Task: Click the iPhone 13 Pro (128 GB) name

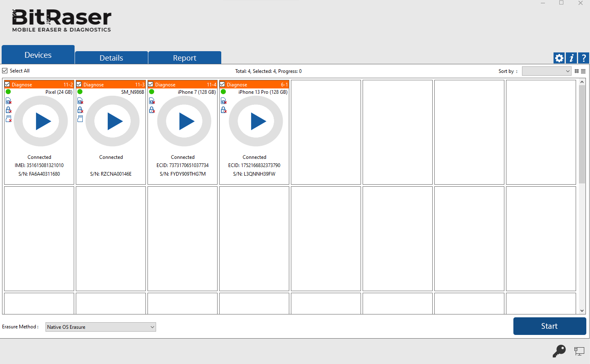Action: pyautogui.click(x=263, y=92)
